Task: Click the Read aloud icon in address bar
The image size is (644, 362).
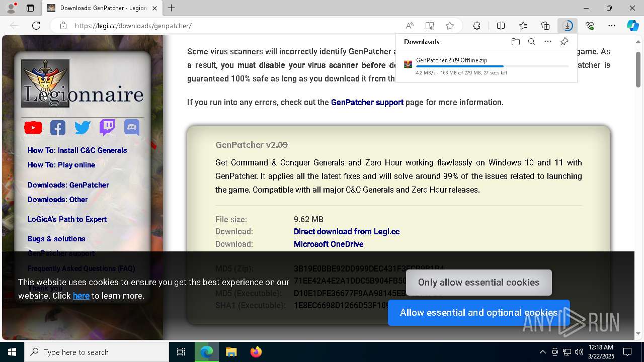Action: coord(410,26)
